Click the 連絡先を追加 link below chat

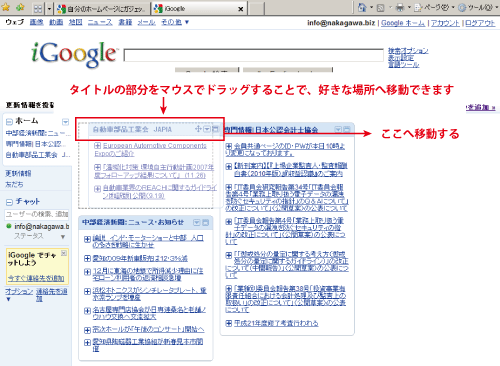pos(52,295)
